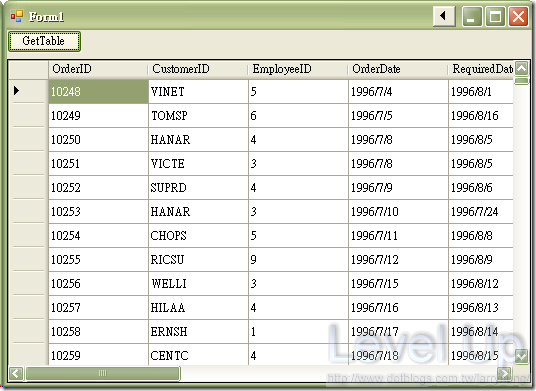
Task: Select RequiredDate cell 1996/8/9
Action: pyautogui.click(x=481, y=259)
